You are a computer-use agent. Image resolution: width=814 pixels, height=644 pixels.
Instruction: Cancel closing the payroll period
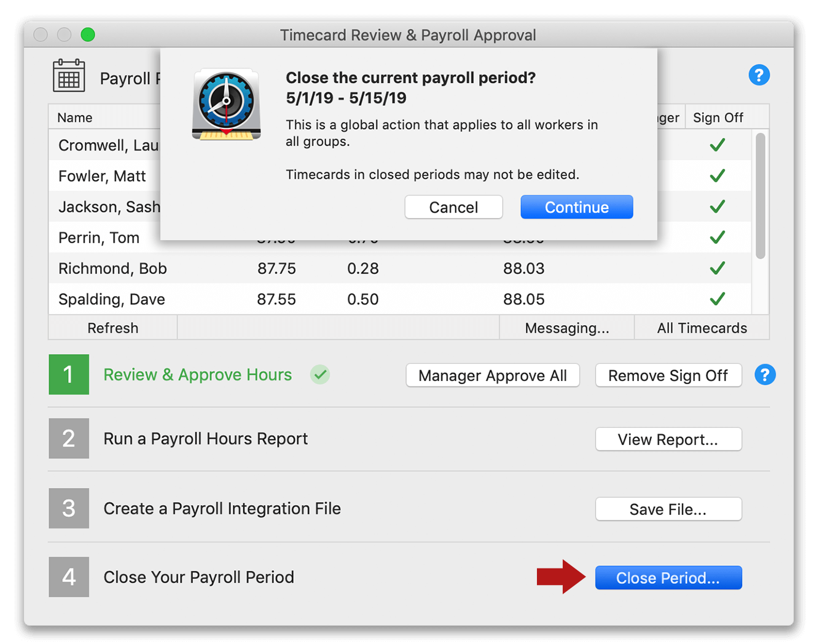click(453, 207)
